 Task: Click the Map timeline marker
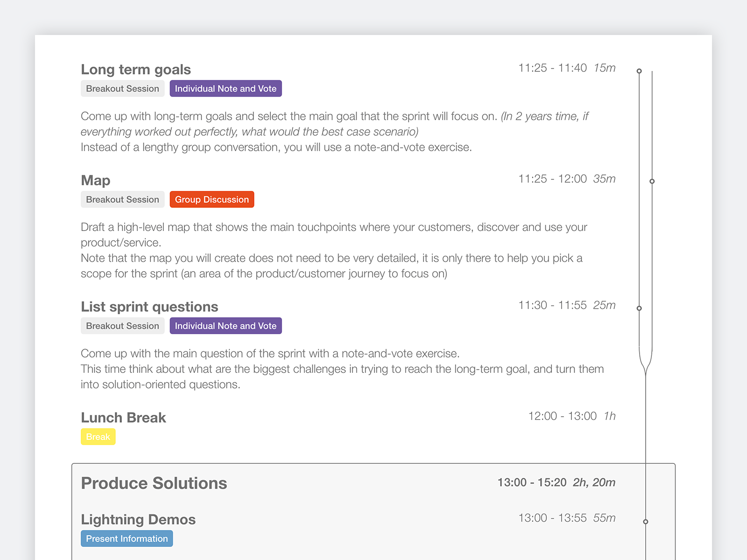pos(652,181)
